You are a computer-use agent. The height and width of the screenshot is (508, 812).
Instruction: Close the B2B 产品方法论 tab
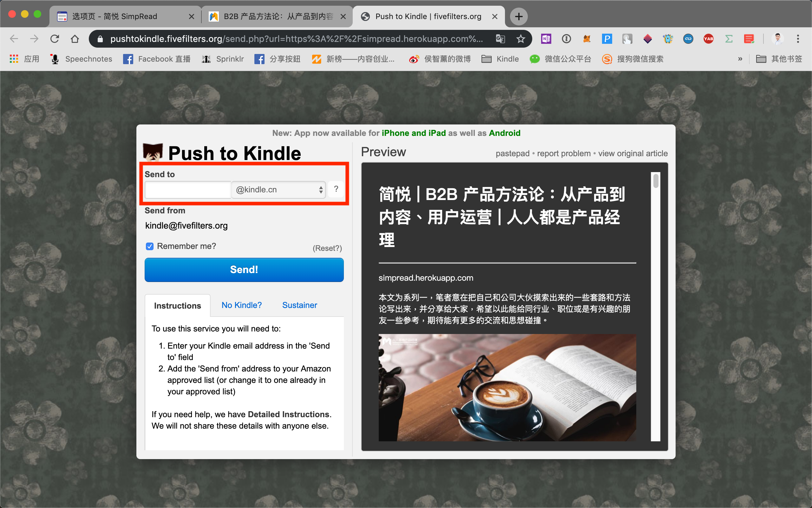pyautogui.click(x=343, y=17)
